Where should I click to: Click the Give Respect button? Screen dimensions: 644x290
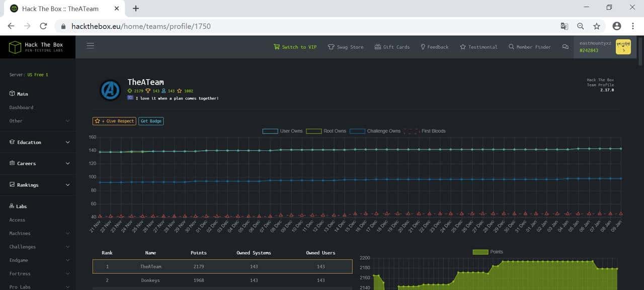pyautogui.click(x=114, y=121)
